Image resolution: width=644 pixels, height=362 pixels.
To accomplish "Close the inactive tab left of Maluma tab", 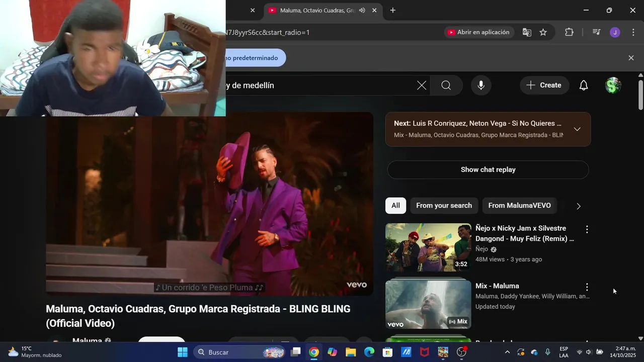I will 253,10.
